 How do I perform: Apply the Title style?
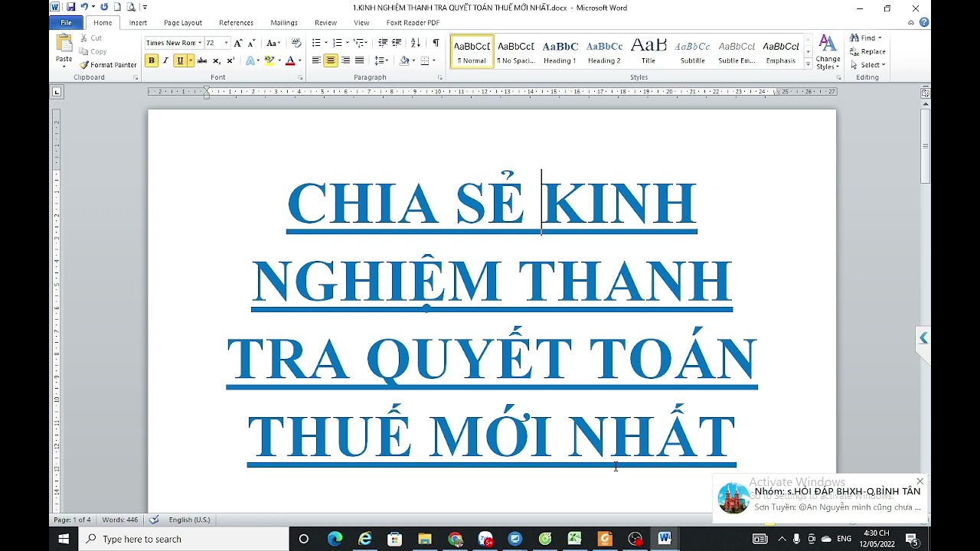click(648, 51)
